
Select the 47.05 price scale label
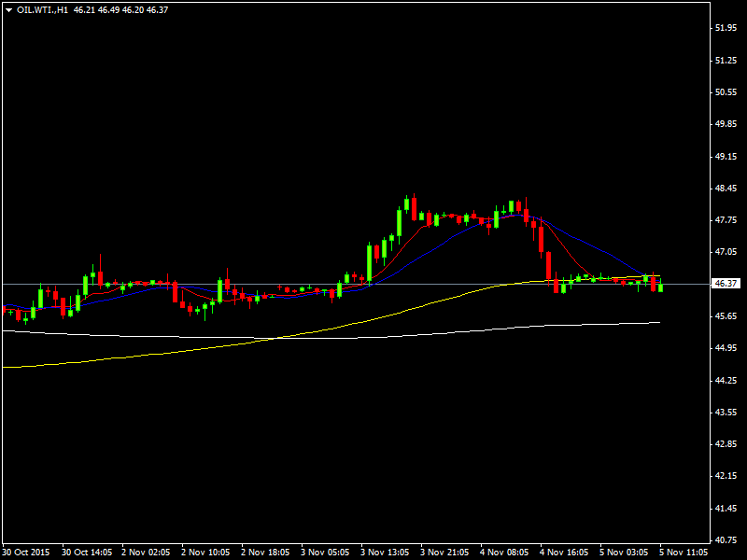pyautogui.click(x=726, y=252)
